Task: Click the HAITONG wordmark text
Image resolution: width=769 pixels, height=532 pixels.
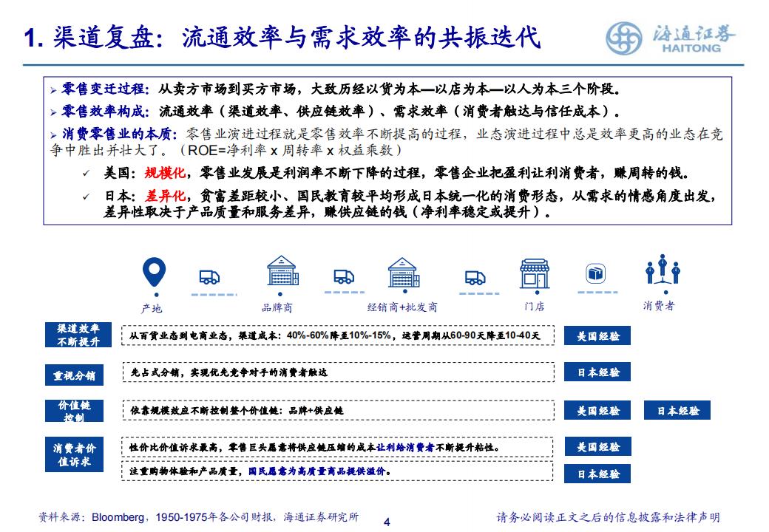Action: [691, 48]
